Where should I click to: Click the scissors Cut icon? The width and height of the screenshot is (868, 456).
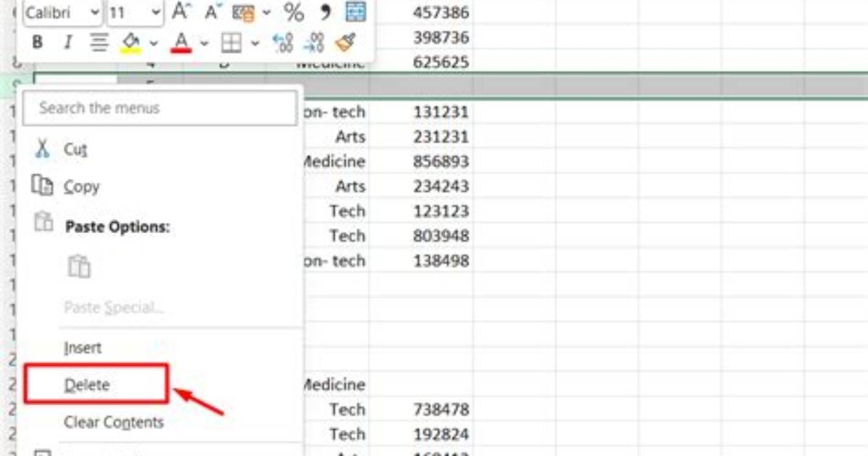pos(42,149)
